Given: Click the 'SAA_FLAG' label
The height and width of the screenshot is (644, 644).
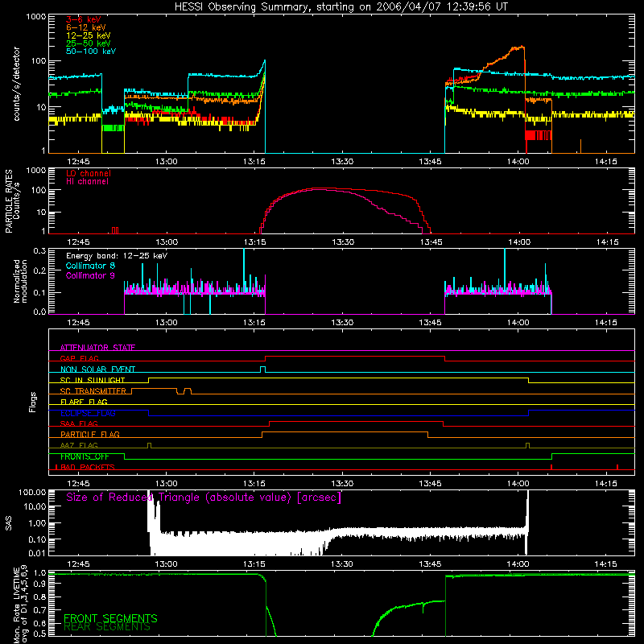Looking at the screenshot, I should click(x=79, y=423).
